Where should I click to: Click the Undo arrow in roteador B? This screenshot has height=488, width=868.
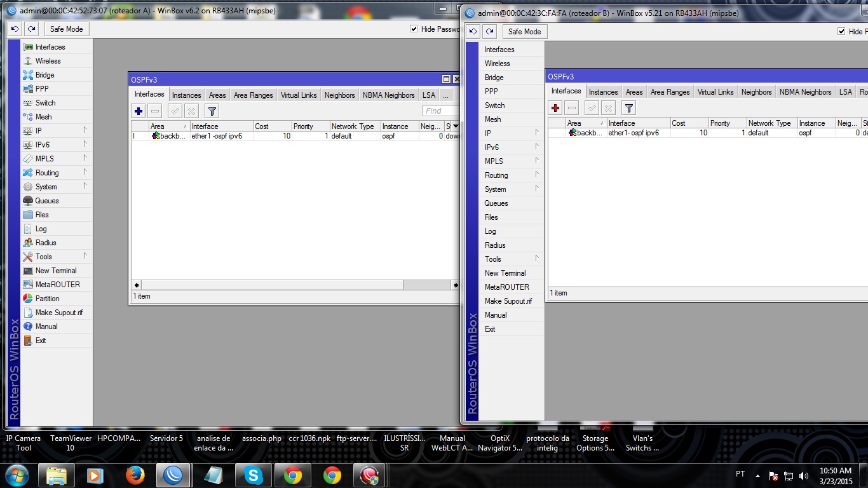coord(473,32)
